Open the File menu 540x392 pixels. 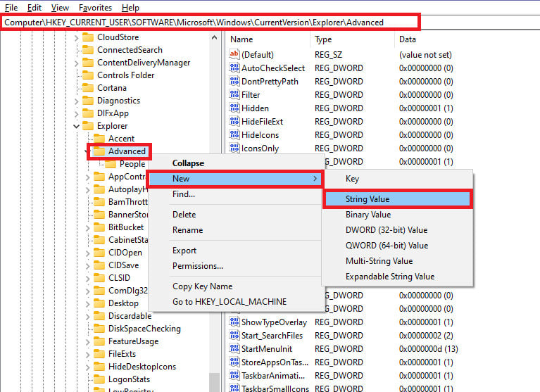(x=11, y=8)
